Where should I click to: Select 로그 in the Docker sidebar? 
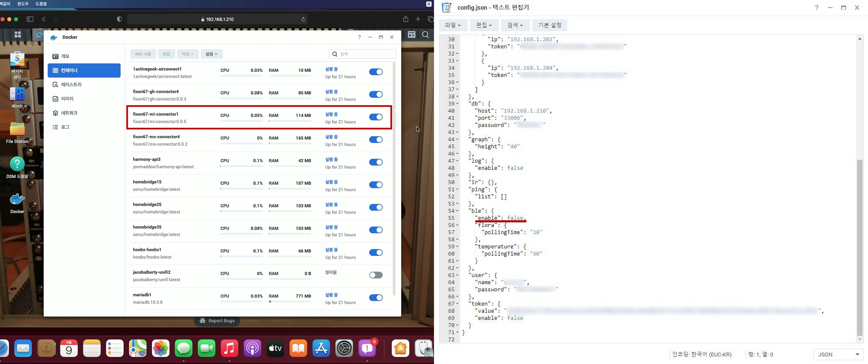pos(84,127)
